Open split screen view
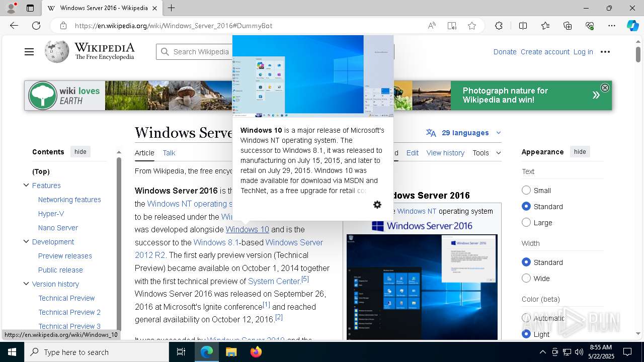The image size is (644, 362). pos(523,26)
